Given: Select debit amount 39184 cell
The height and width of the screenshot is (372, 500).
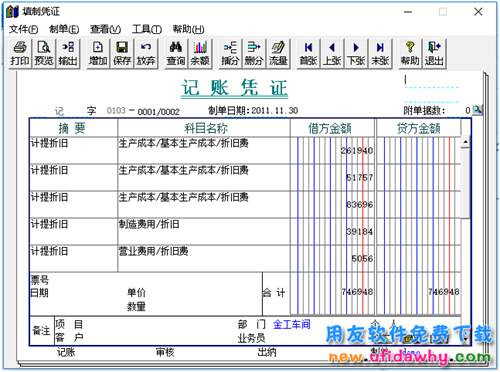Looking at the screenshot, I should [333, 231].
